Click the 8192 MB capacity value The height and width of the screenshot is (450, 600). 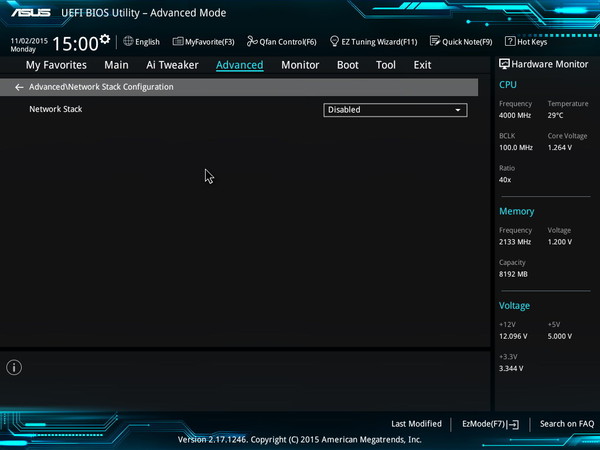(x=513, y=274)
